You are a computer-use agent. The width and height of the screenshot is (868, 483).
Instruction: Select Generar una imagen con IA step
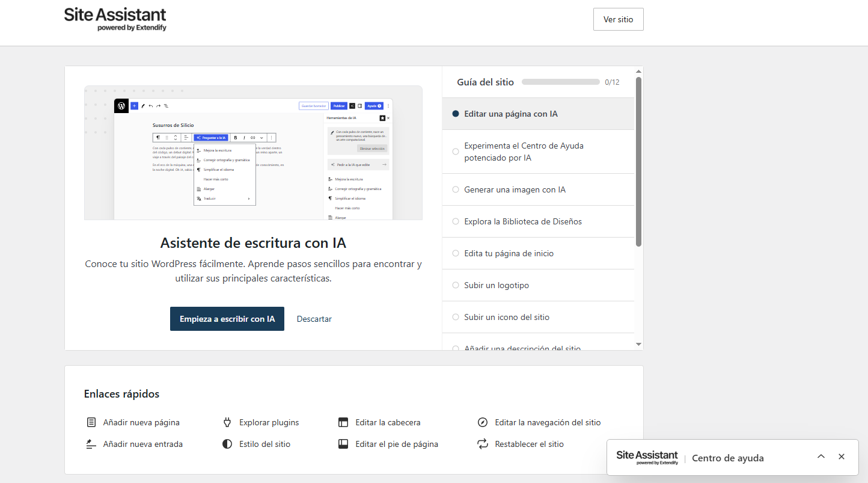[x=538, y=189]
